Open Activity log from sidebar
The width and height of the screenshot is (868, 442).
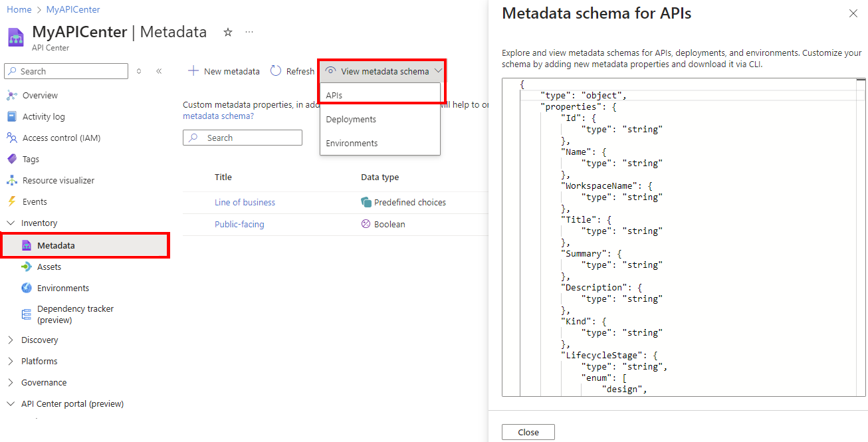click(44, 116)
